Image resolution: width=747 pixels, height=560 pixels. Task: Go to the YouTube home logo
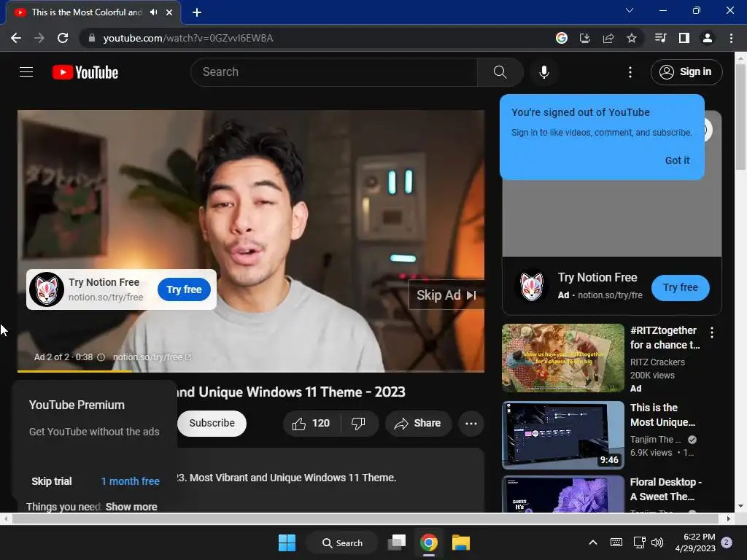click(85, 72)
